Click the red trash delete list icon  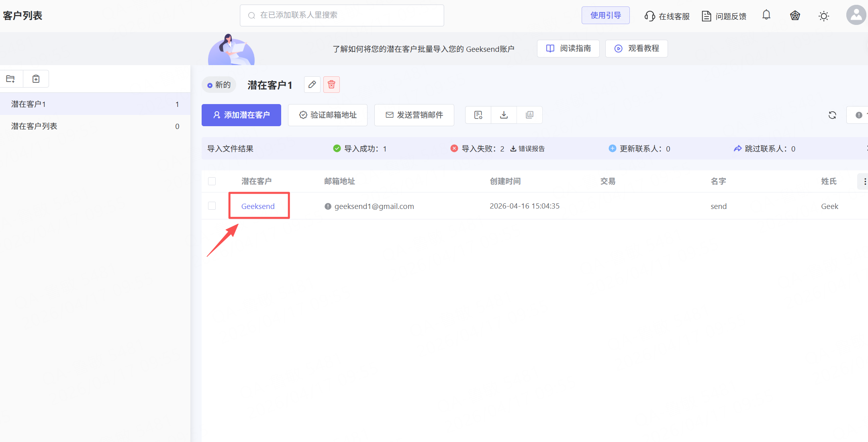(x=331, y=85)
